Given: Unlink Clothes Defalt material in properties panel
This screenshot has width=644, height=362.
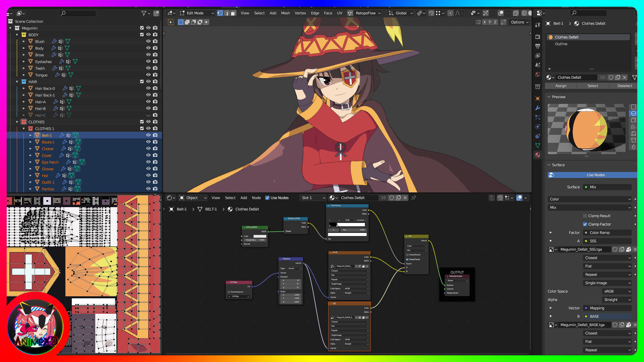Looking at the screenshot, I should (625, 77).
